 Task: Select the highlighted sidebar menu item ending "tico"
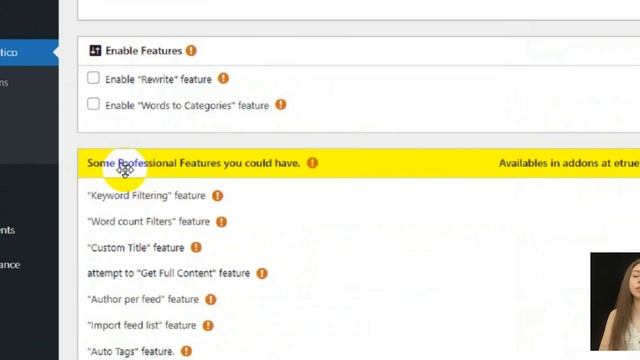point(29,53)
